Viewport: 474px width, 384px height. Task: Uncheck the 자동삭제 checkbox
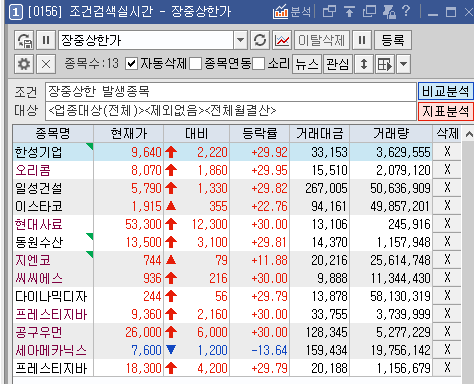pyautogui.click(x=132, y=64)
